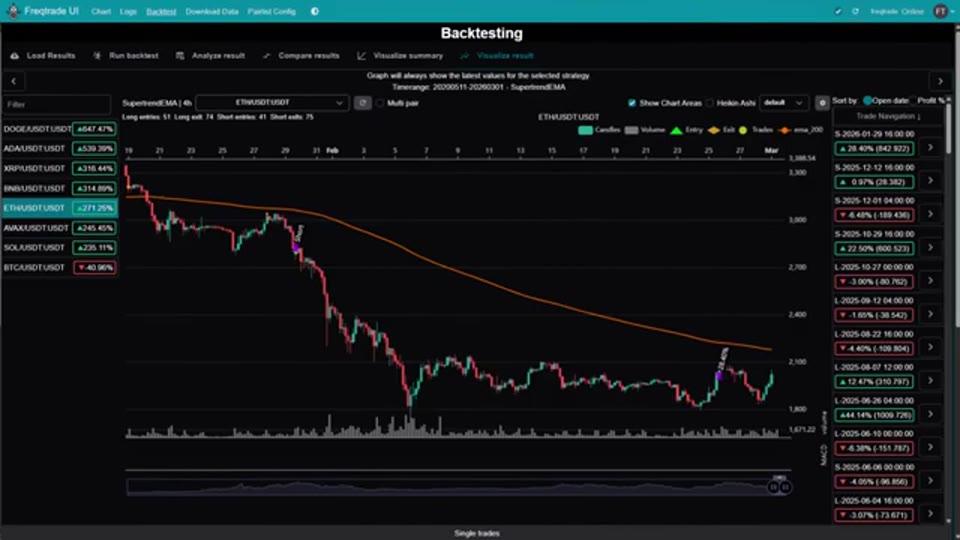The image size is (960, 540).
Task: Sort trades by Open date radio
Action: [868, 100]
